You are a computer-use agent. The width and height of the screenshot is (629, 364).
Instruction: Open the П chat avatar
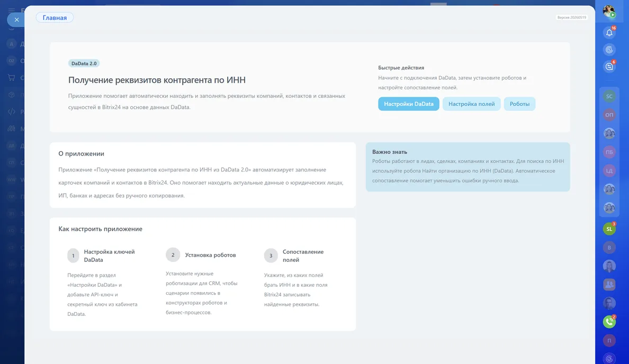[x=609, y=340]
